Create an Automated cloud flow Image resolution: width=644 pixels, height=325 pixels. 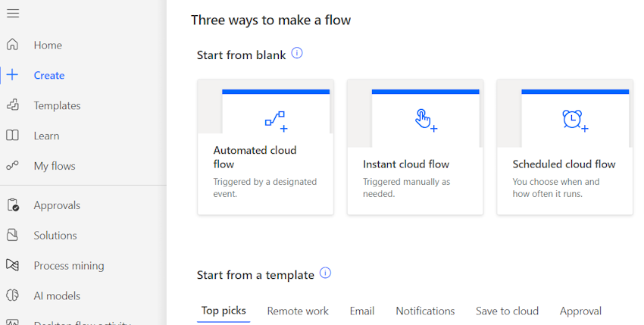265,148
